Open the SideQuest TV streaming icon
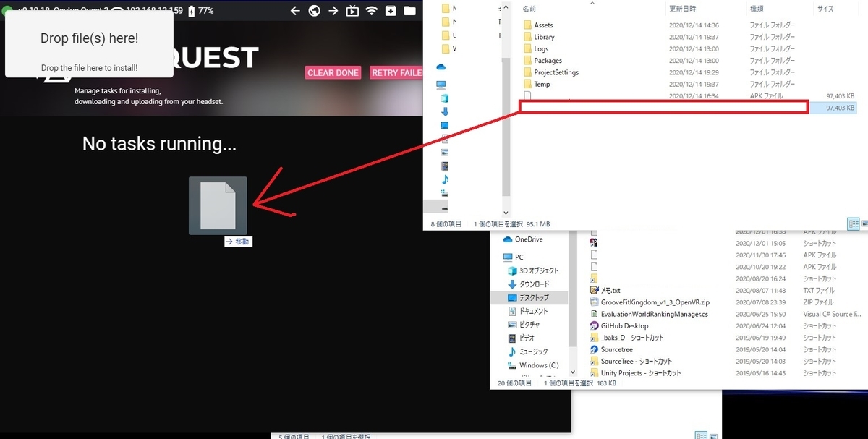The image size is (868, 439). 352,11
